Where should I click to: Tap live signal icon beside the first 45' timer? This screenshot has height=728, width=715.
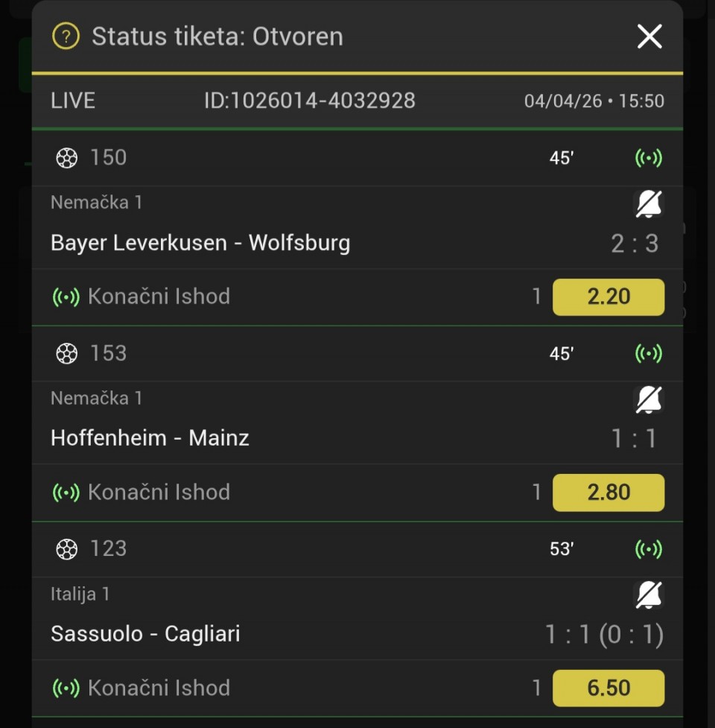648,158
